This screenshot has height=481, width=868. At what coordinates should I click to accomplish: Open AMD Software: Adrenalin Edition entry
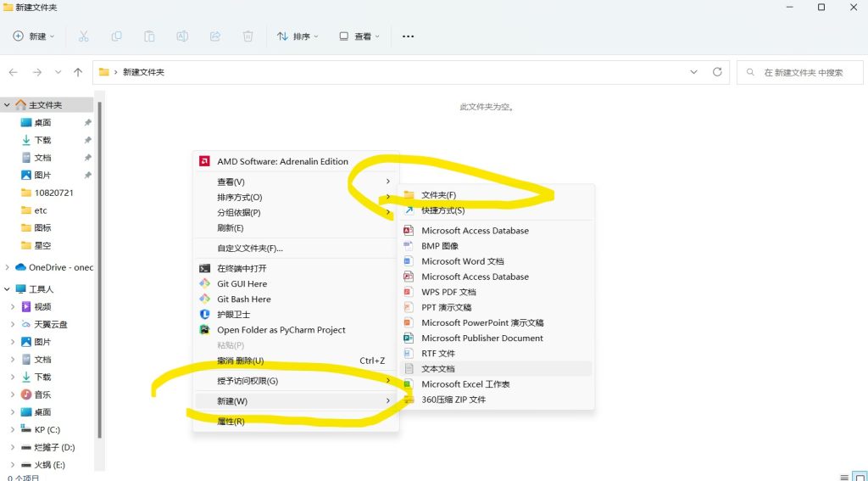click(296, 161)
